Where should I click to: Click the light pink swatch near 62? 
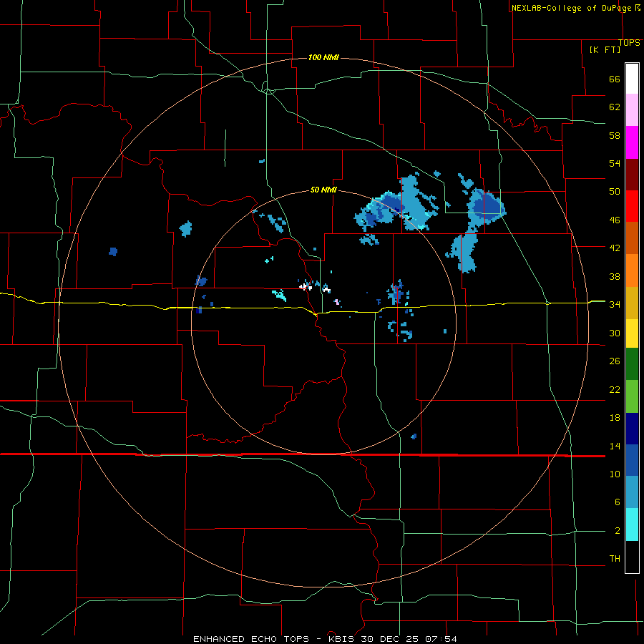click(632, 109)
